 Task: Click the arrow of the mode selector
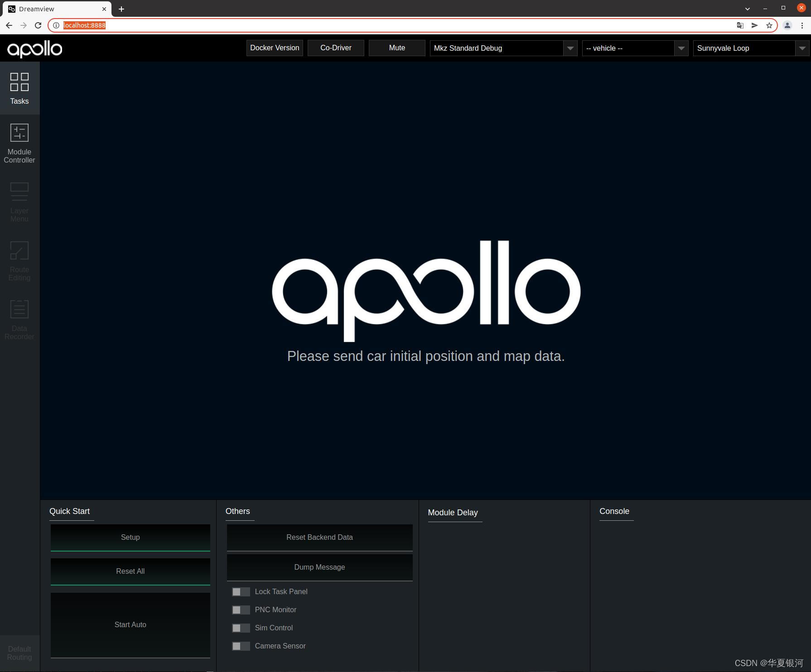(570, 48)
